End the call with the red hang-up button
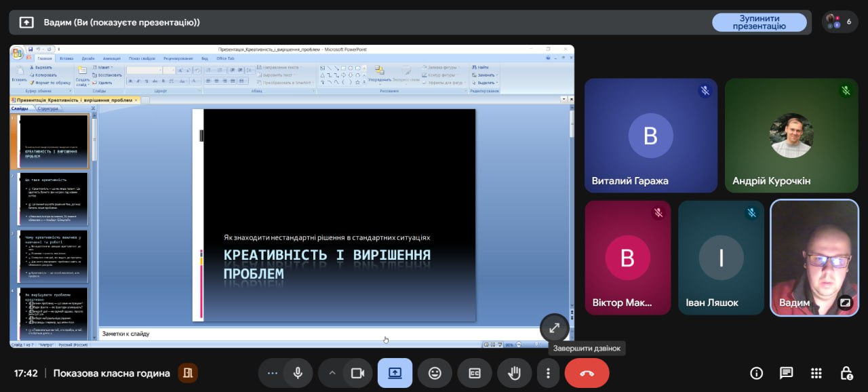Viewport: 868px width, 392px height. [x=587, y=373]
